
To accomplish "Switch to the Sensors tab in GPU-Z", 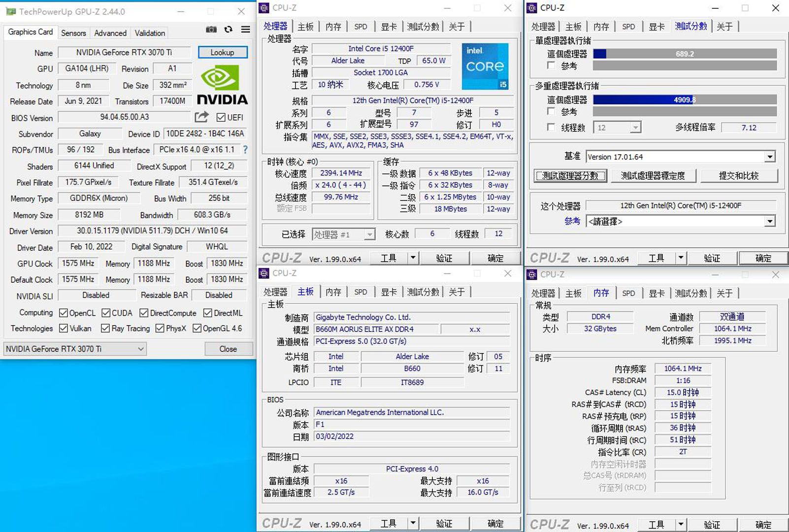I will 73,33.
